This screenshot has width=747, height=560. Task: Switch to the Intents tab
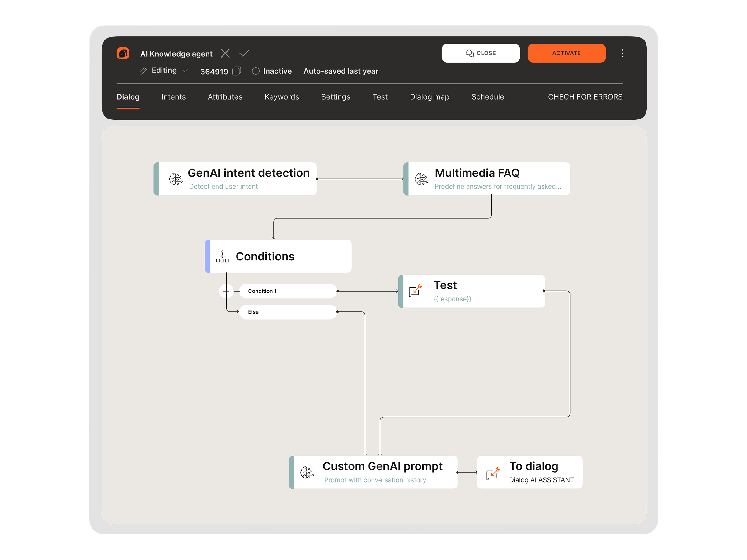173,97
